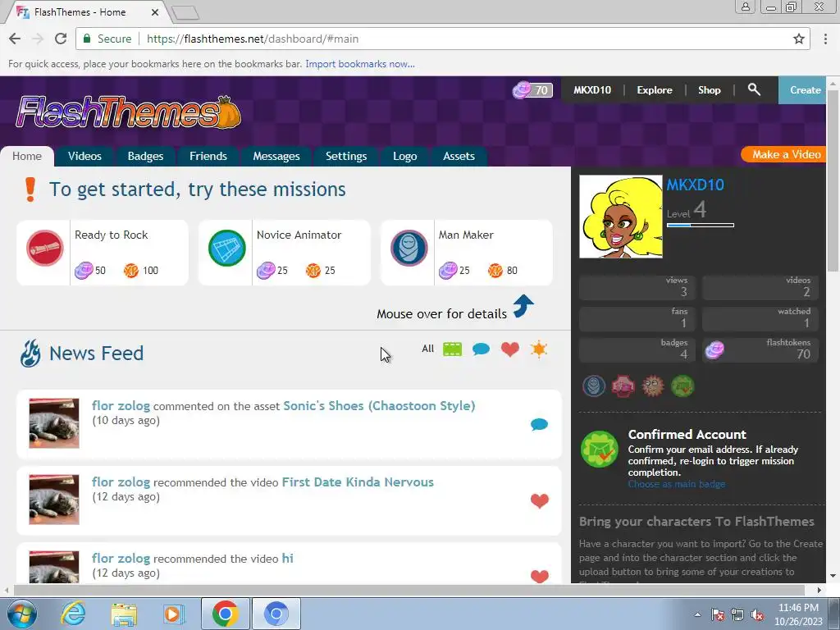Click heart icon on First Date Kinda Nervous entry
Screen dimensions: 840x630
click(x=540, y=501)
